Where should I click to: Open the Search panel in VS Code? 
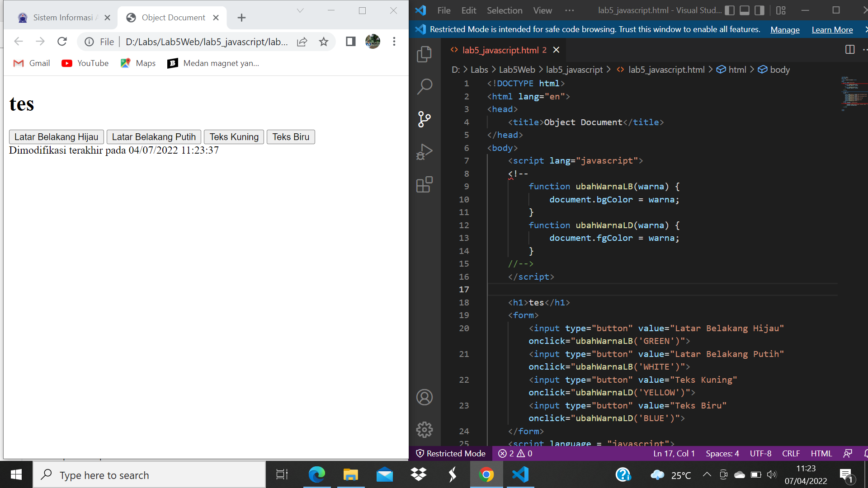coord(424,86)
